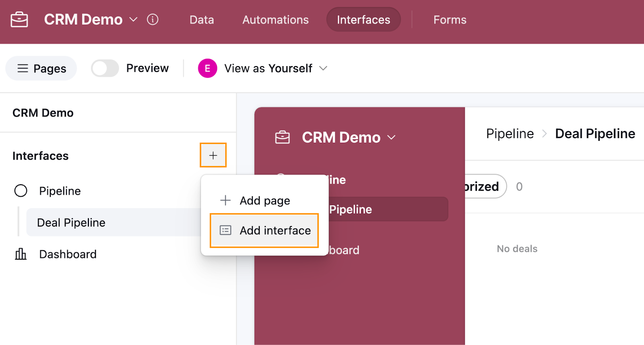Screen dimensions: 644x345
Task: Expand the View as Yourself dropdown
Action: 276,69
